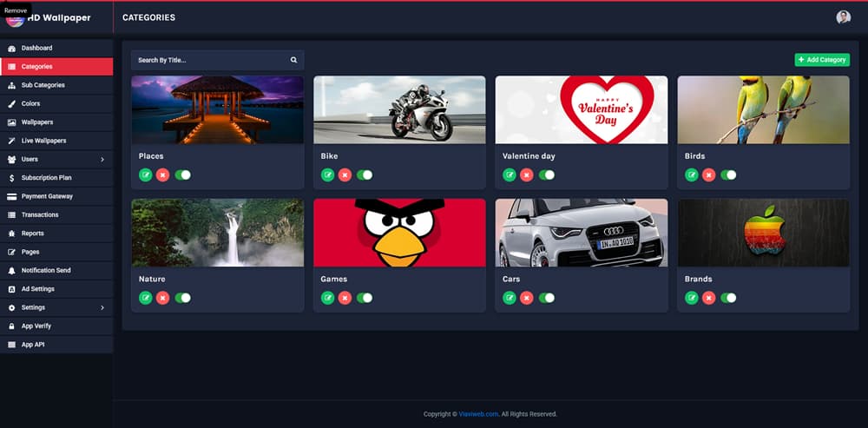Click the Notification Send bell icon
Viewport: 868px width, 428px height.
[11, 271]
